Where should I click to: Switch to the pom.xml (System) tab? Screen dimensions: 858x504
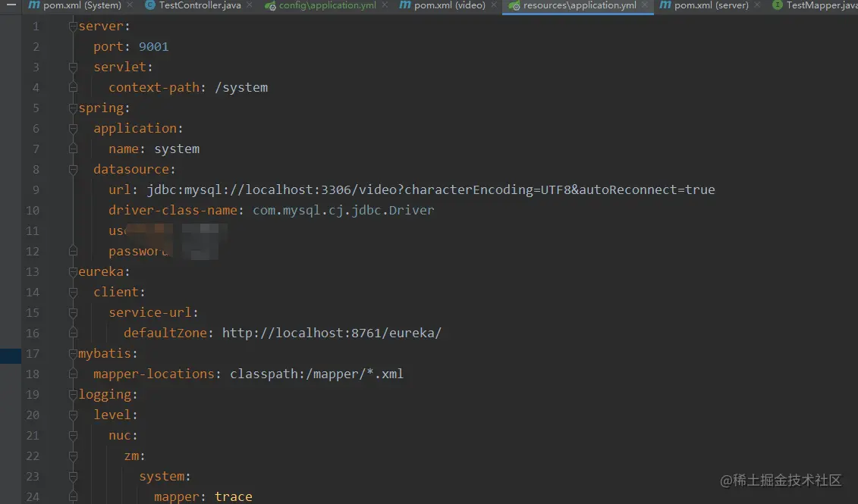[82, 5]
